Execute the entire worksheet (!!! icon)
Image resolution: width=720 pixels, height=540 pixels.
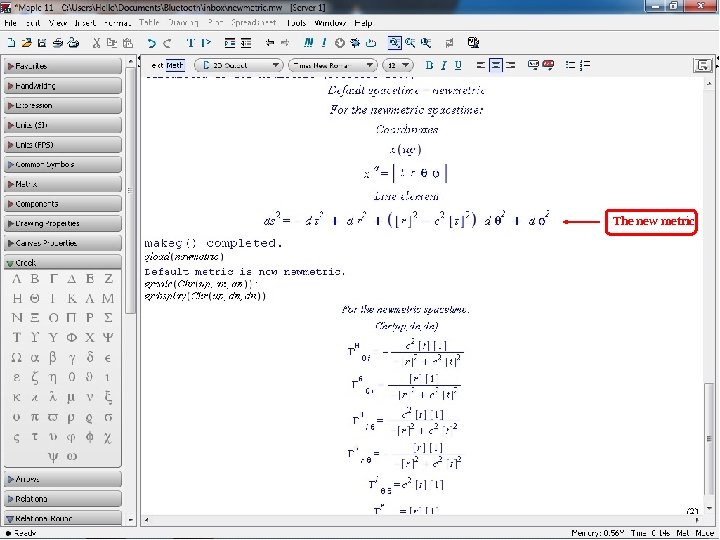309,43
